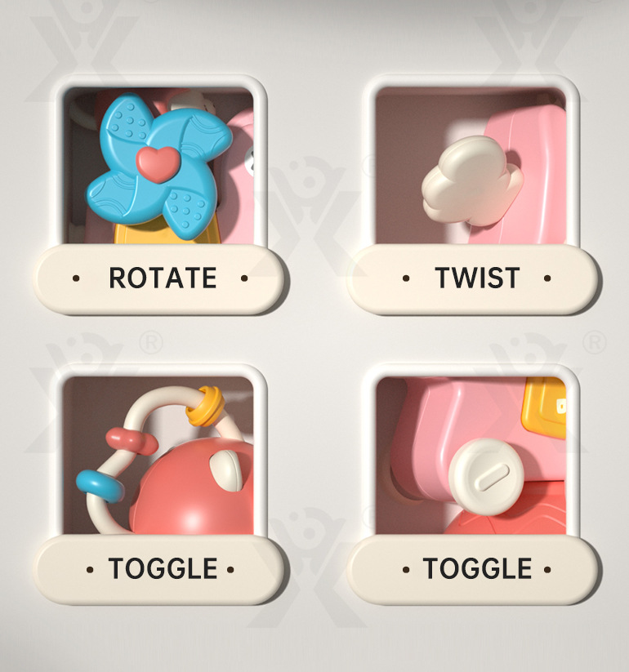Click the white oval switch on red dome
The height and width of the screenshot is (672, 629).
click(x=227, y=470)
